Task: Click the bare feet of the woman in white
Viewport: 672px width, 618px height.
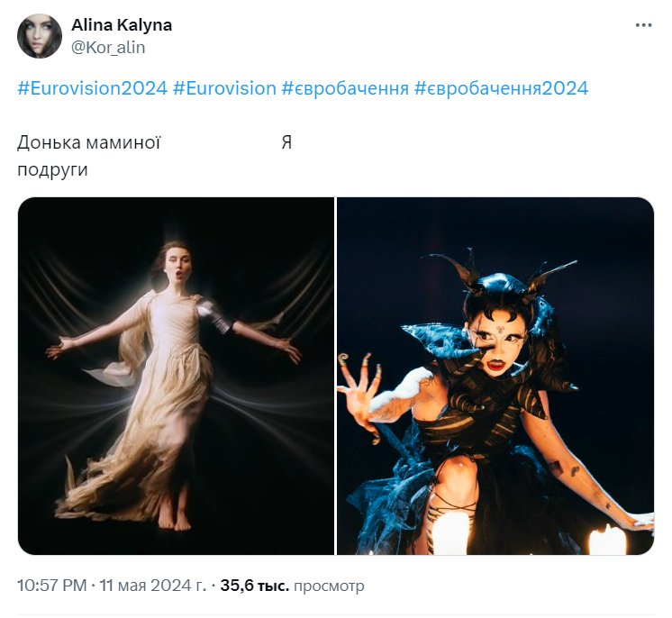Action: click(x=172, y=519)
